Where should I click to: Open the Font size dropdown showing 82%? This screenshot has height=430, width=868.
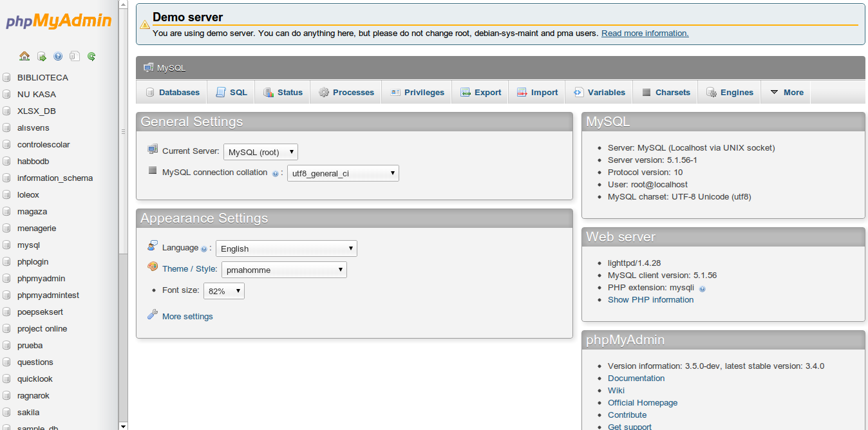224,291
